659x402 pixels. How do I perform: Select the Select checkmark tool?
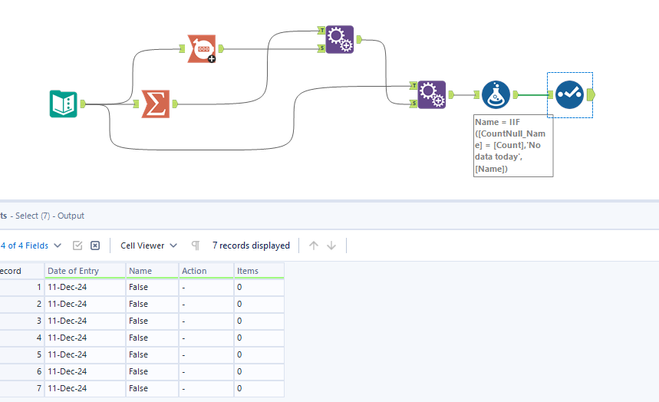coord(569,95)
